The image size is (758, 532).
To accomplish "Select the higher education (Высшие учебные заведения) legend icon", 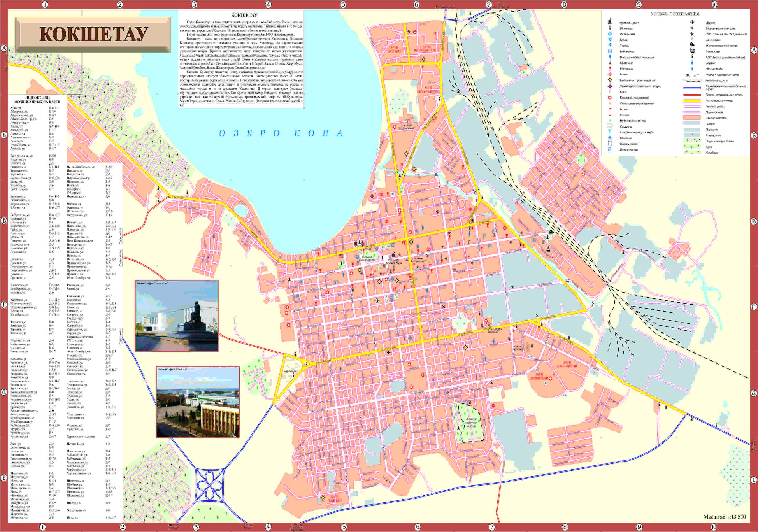I will 610,57.
